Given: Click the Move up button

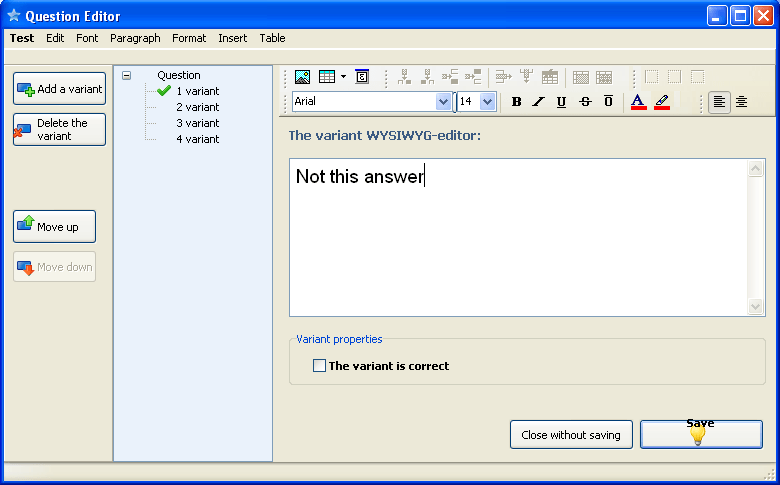Looking at the screenshot, I should (55, 226).
